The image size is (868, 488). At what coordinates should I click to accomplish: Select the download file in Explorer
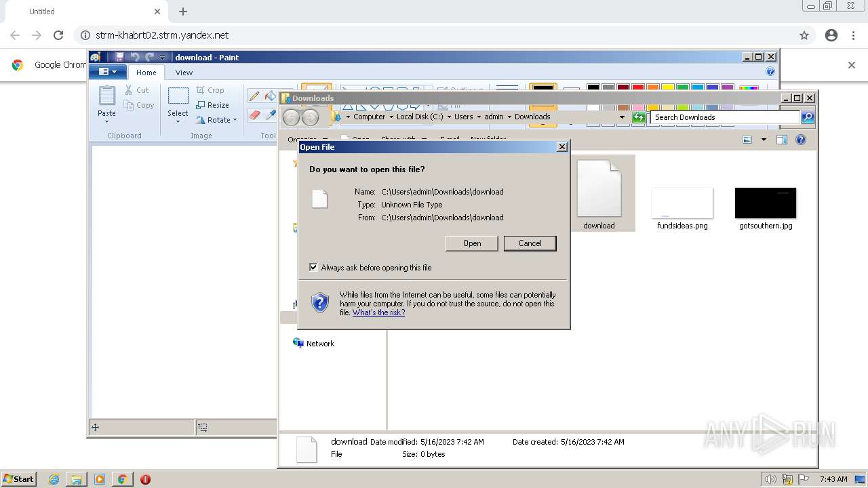pos(599,194)
